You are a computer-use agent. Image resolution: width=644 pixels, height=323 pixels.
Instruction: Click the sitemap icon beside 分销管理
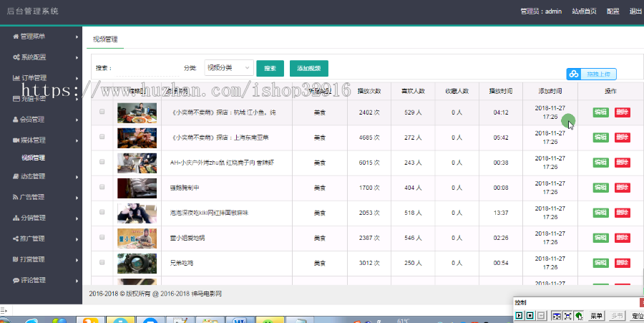coord(16,218)
